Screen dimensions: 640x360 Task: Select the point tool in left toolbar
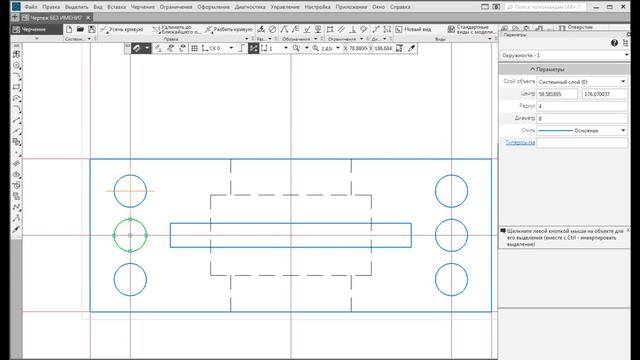[x=16, y=153]
